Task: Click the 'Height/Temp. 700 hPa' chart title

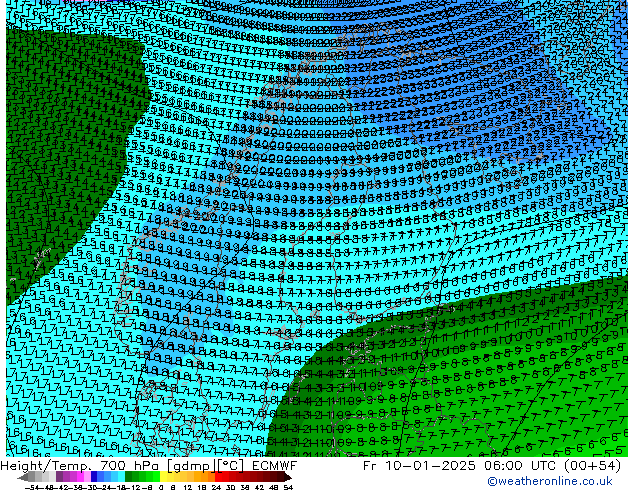Action: pos(80,466)
